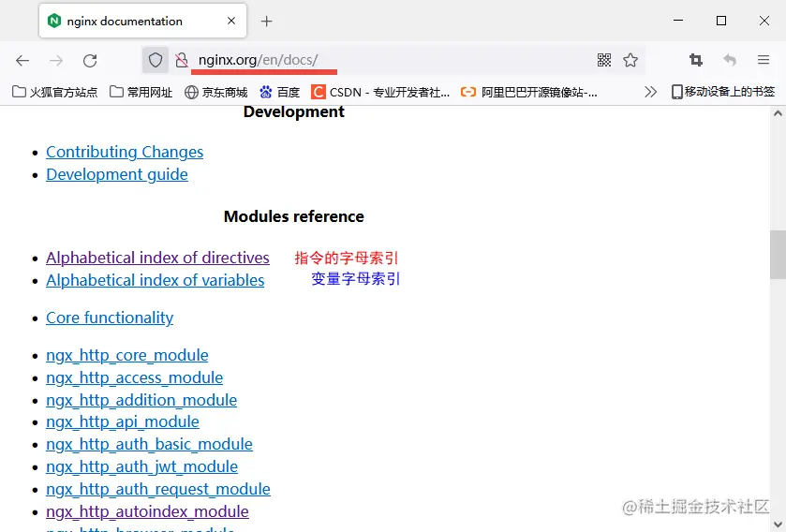786x532 pixels.
Task: Click the screenshot crop tool icon
Action: [x=696, y=60]
